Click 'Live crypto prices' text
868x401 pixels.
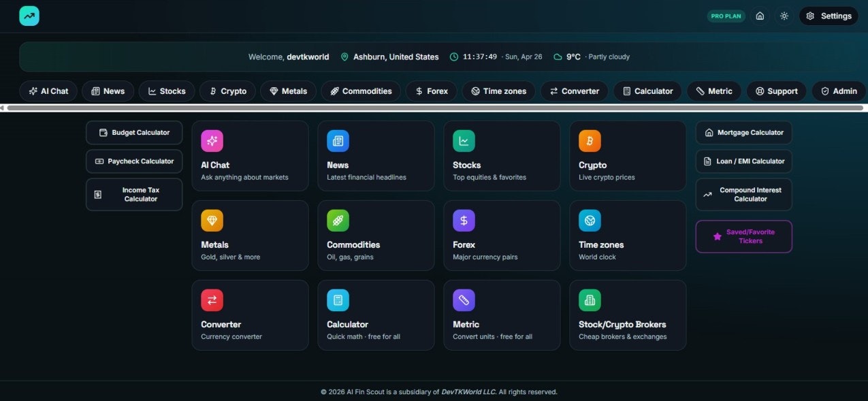tap(607, 178)
